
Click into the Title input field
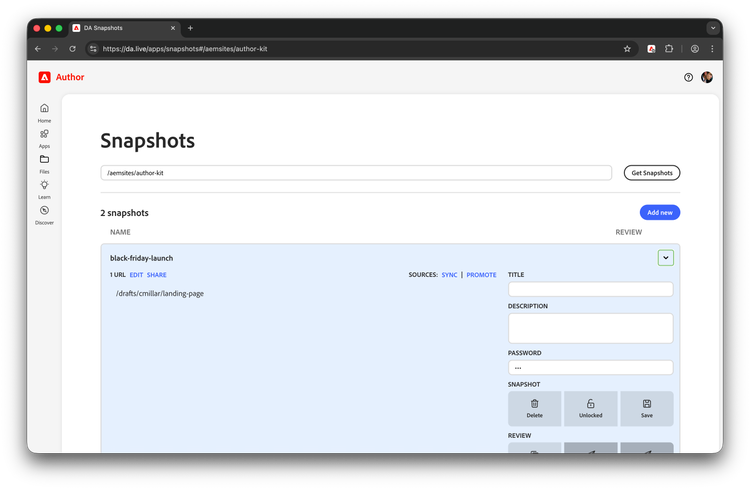(x=590, y=289)
